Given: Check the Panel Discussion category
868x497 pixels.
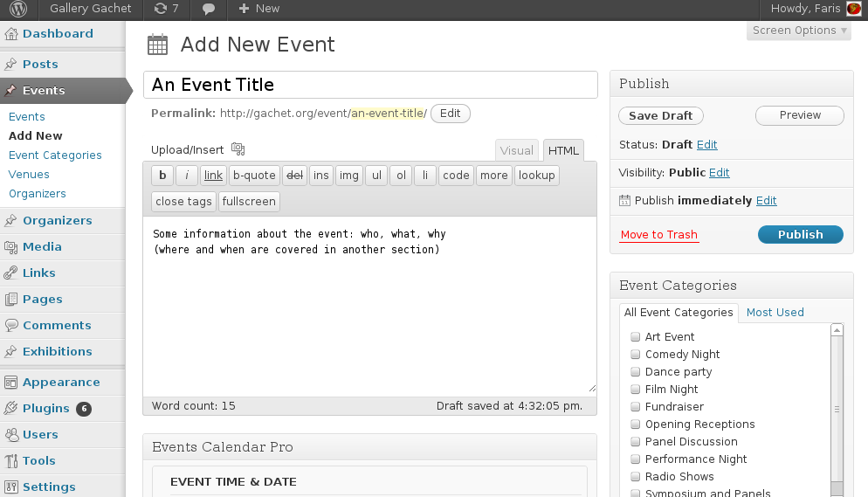Looking at the screenshot, I should pyautogui.click(x=636, y=442).
